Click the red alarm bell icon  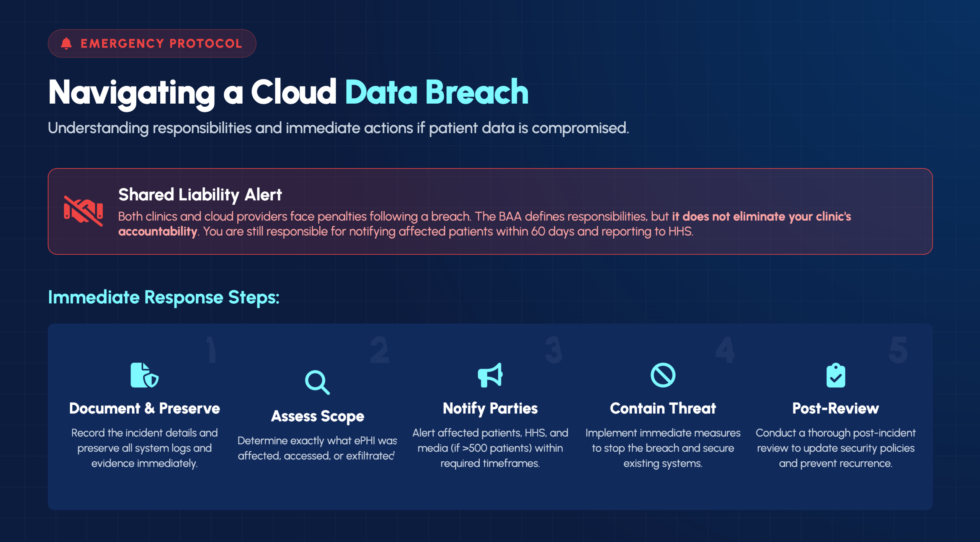[66, 44]
